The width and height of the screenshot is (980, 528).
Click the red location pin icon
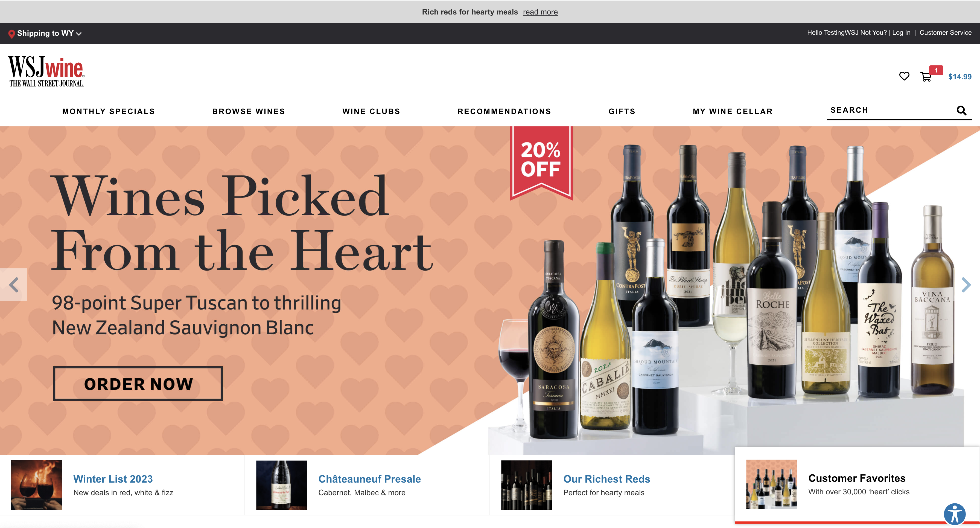12,34
